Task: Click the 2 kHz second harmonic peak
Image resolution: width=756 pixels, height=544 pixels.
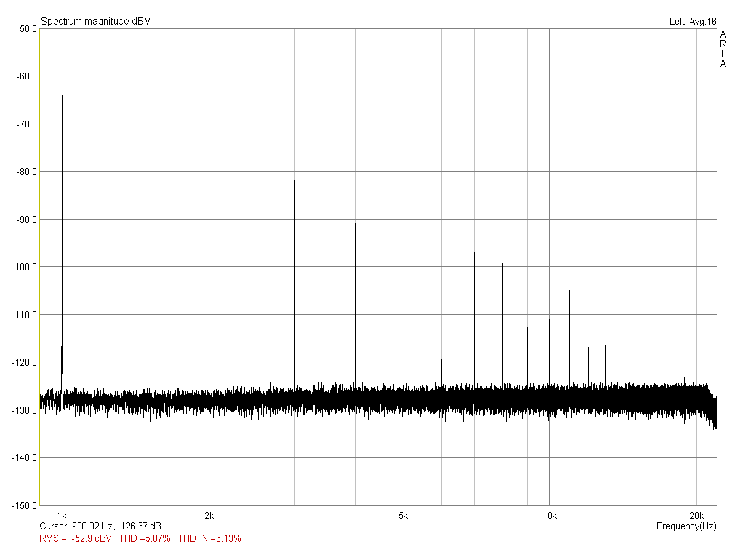Action: tap(209, 273)
